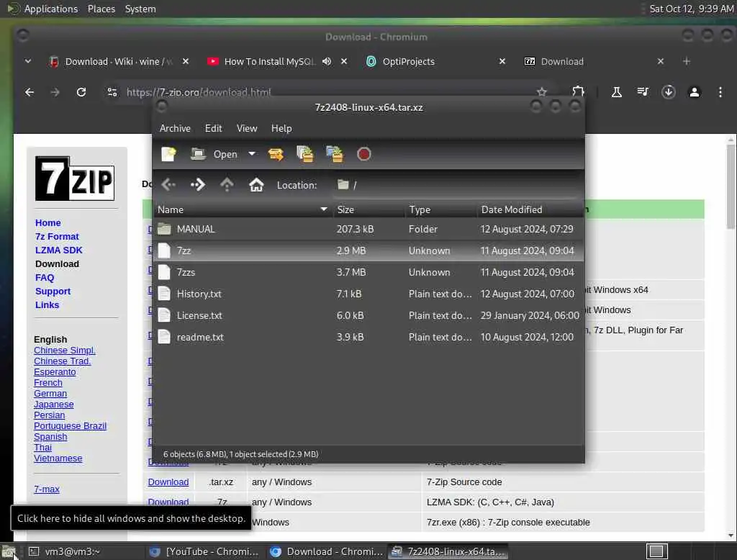Image resolution: width=737 pixels, height=560 pixels.
Task: Go to archive home location
Action: point(256,185)
